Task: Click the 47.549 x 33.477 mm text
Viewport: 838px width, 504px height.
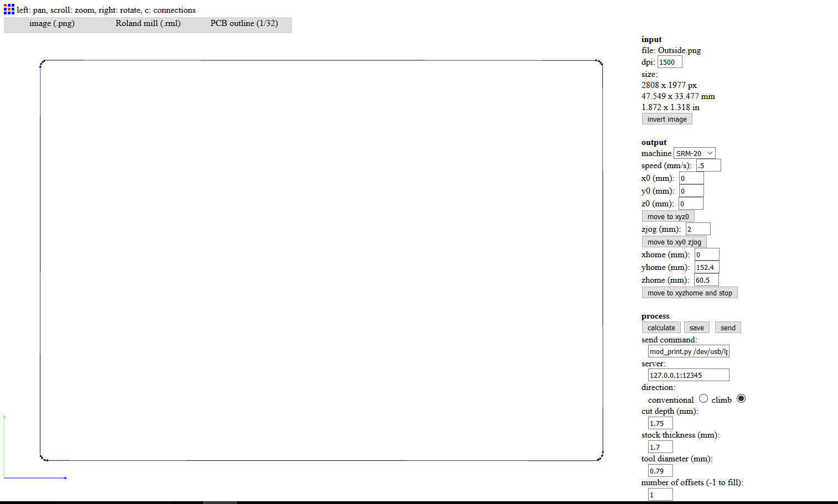Action: (x=678, y=96)
